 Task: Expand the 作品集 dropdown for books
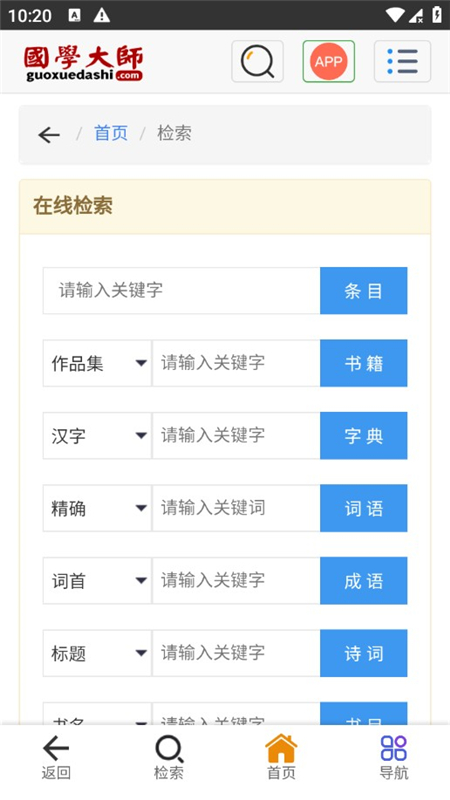(97, 363)
